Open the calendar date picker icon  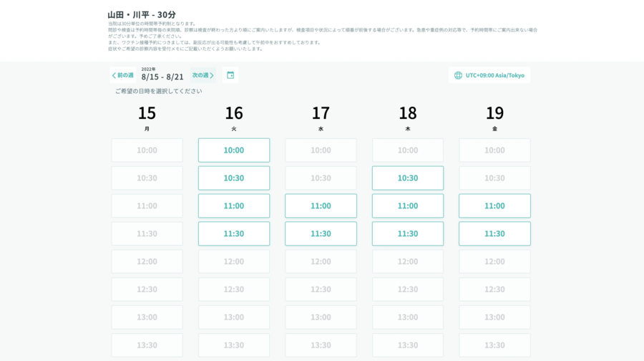pyautogui.click(x=230, y=75)
